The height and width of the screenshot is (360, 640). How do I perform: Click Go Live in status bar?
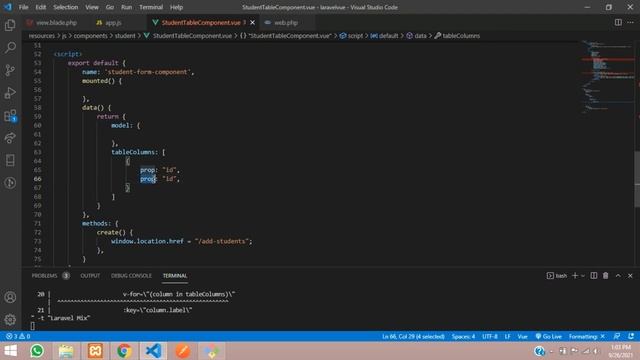549,336
